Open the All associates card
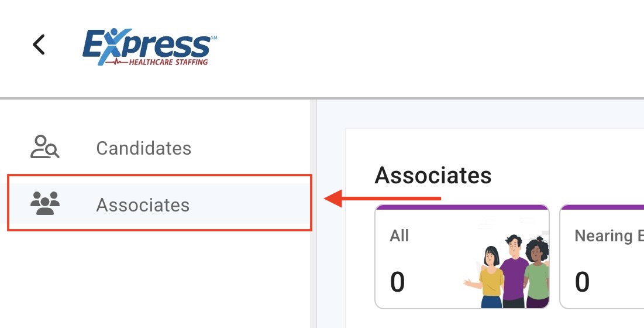 pos(462,257)
